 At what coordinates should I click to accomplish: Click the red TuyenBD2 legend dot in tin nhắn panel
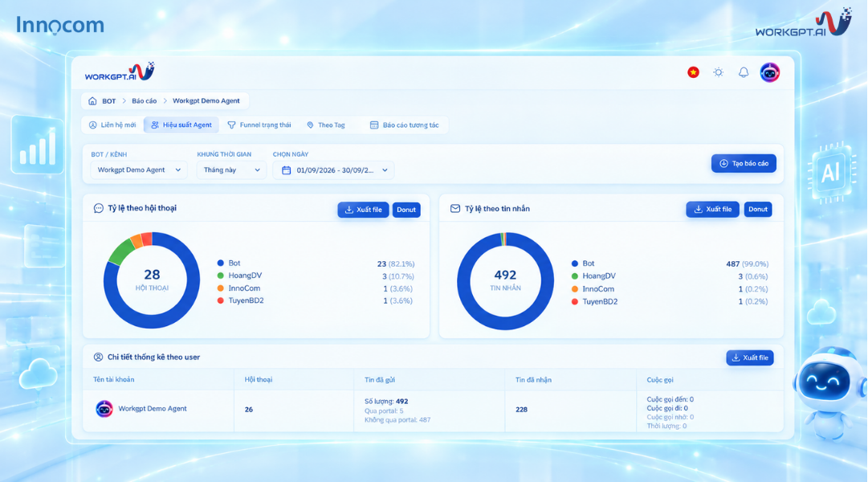575,301
